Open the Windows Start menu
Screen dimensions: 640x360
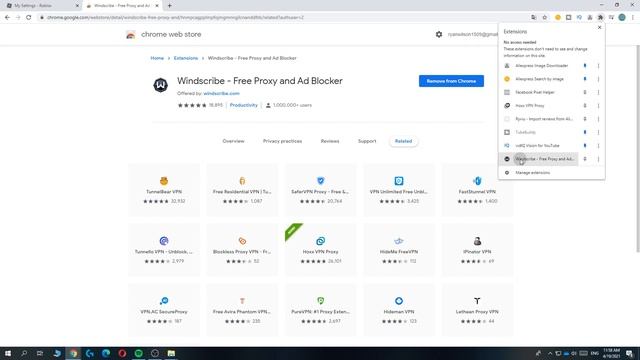pyautogui.click(x=8, y=353)
